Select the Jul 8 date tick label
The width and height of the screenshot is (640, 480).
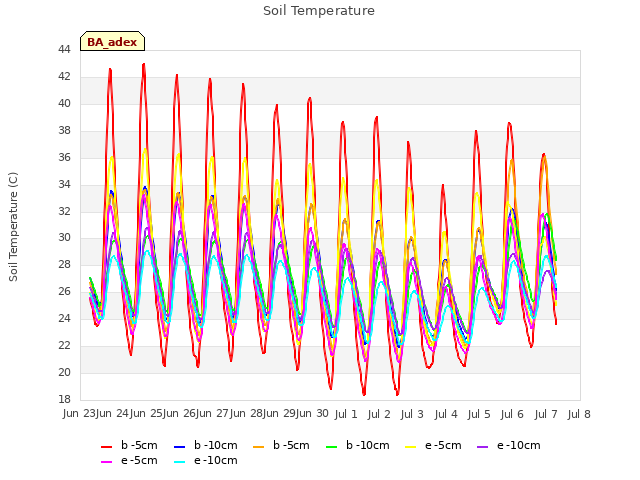(579, 414)
